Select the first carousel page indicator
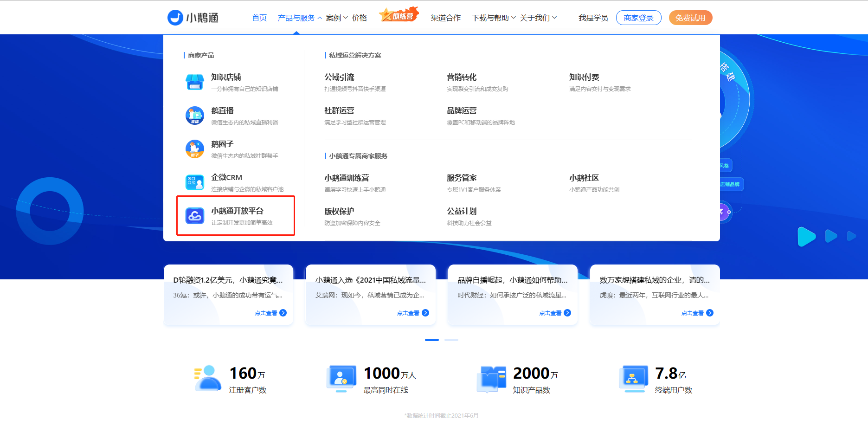The height and width of the screenshot is (439, 868). point(432,340)
